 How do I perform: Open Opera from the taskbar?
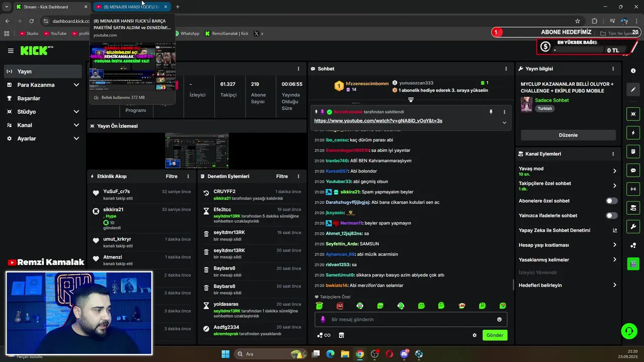[x=389, y=354]
